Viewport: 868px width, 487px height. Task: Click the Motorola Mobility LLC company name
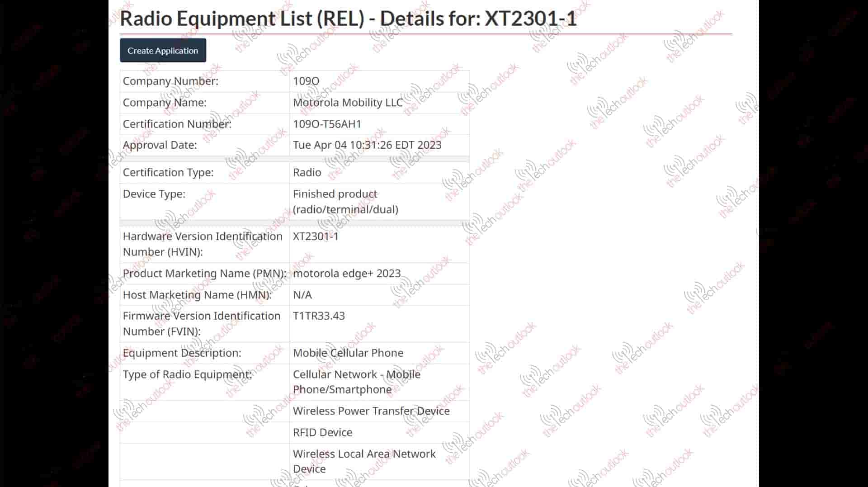click(348, 103)
